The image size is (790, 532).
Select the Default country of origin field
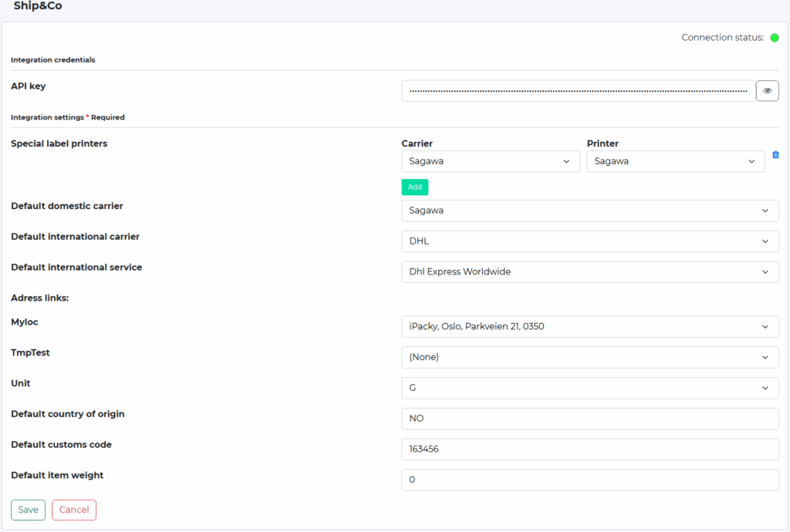pos(589,418)
